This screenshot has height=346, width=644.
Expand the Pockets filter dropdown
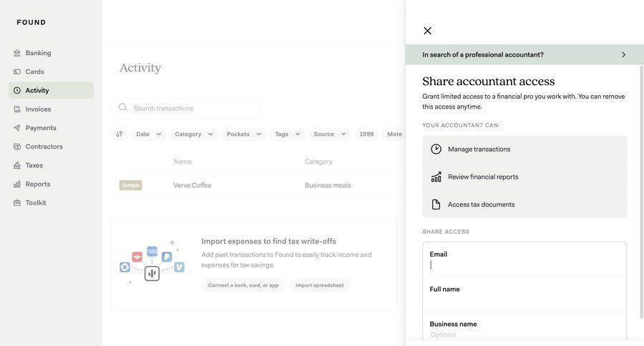244,134
